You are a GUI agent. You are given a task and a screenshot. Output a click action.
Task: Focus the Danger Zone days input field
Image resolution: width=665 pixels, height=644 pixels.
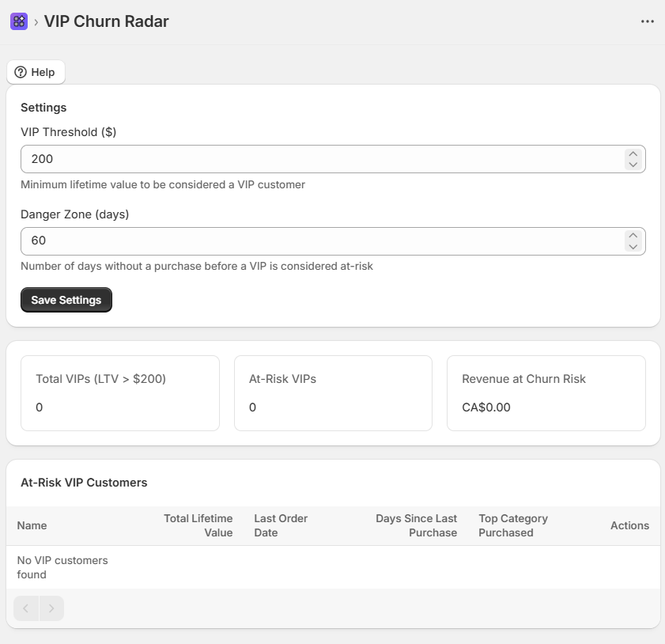click(x=316, y=241)
